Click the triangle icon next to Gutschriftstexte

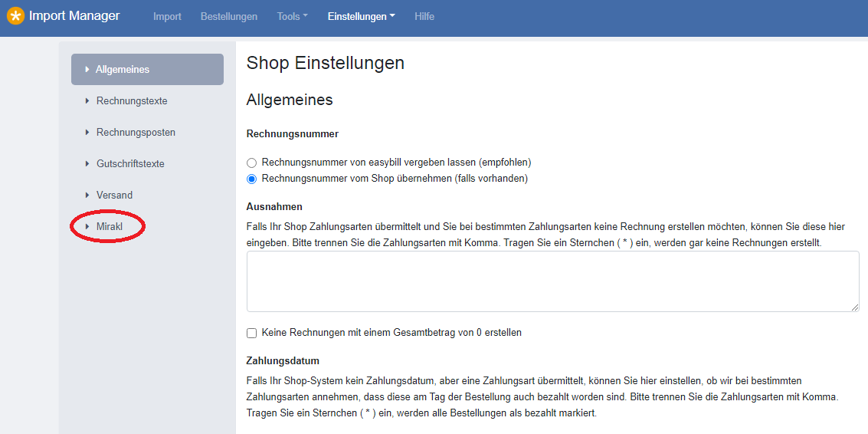point(87,164)
